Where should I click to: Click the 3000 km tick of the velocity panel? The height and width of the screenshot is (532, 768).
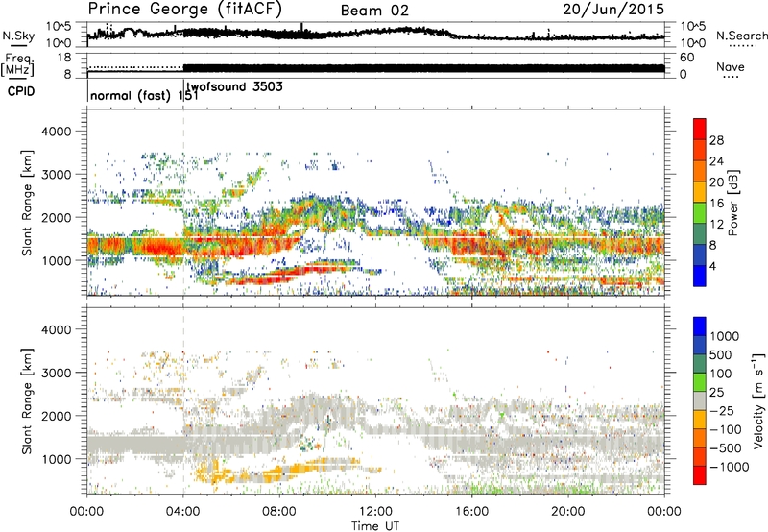click(59, 373)
